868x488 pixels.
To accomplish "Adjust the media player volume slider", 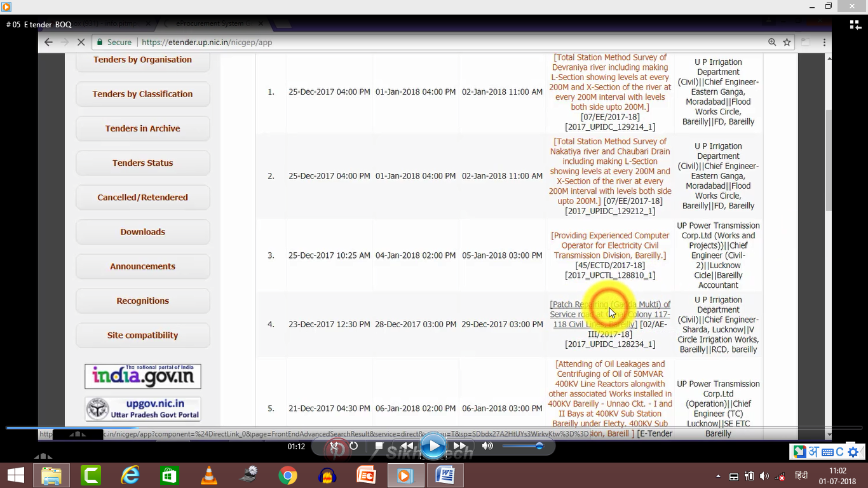I will pos(522,446).
